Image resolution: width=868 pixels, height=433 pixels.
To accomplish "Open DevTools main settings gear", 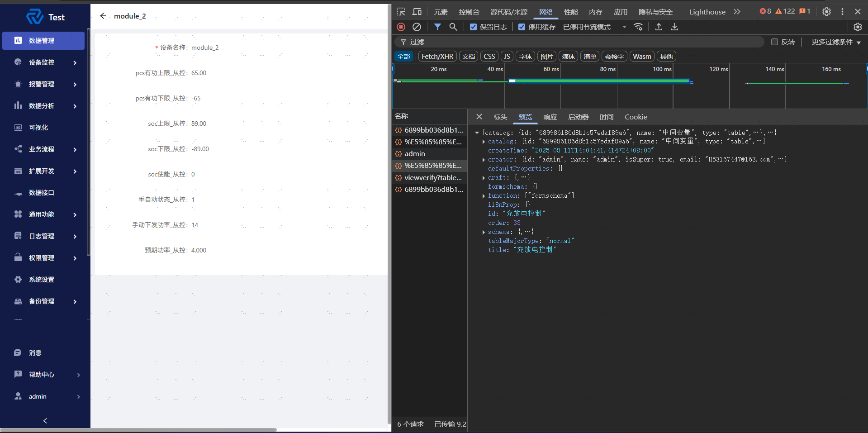I will (826, 12).
